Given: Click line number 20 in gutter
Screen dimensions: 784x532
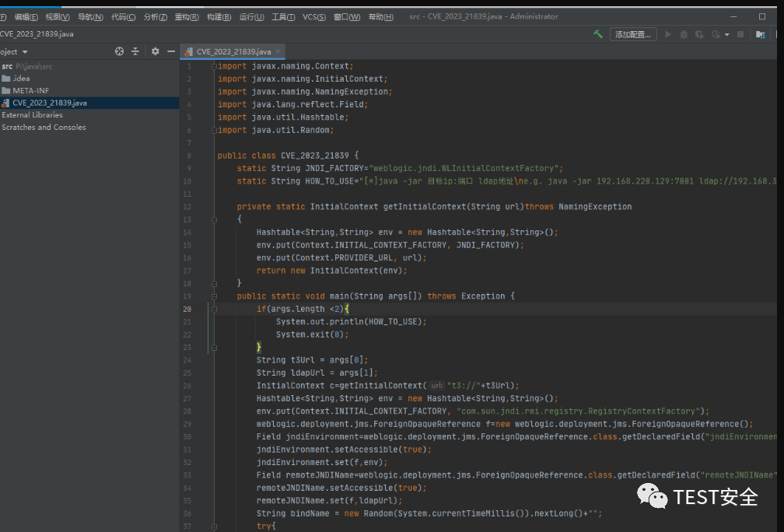Looking at the screenshot, I should pos(187,309).
